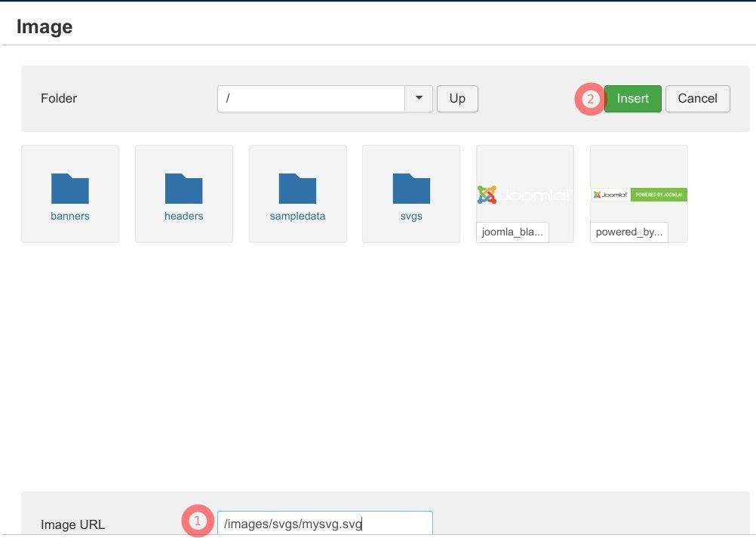This screenshot has height=538, width=756.
Task: Cancel the image dialog
Action: pyautogui.click(x=698, y=98)
